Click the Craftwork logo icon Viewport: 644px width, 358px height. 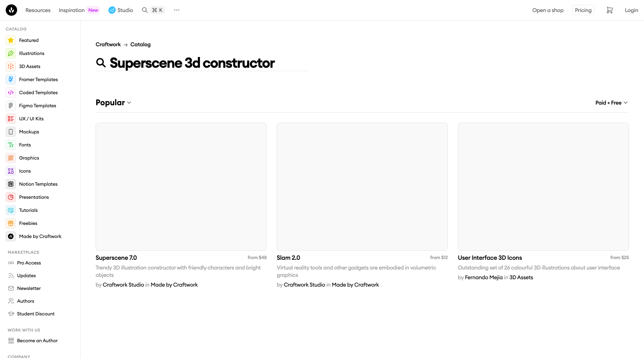[11, 10]
